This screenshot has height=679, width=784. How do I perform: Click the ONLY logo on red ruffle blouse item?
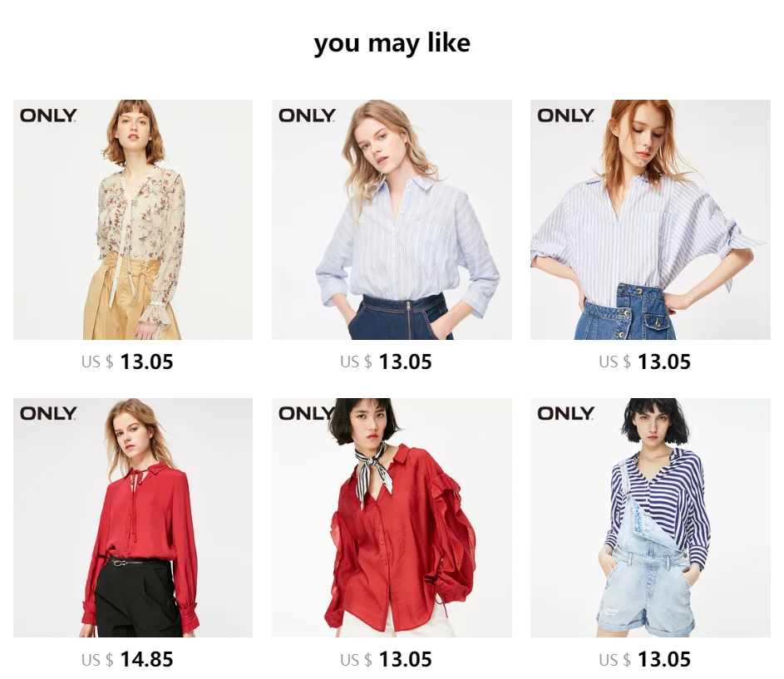coord(306,414)
